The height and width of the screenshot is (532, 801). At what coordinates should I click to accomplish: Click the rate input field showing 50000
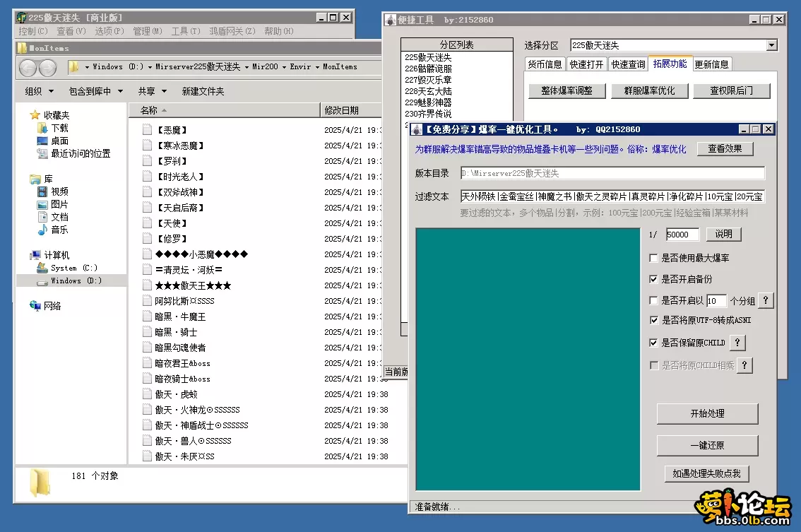tap(682, 235)
